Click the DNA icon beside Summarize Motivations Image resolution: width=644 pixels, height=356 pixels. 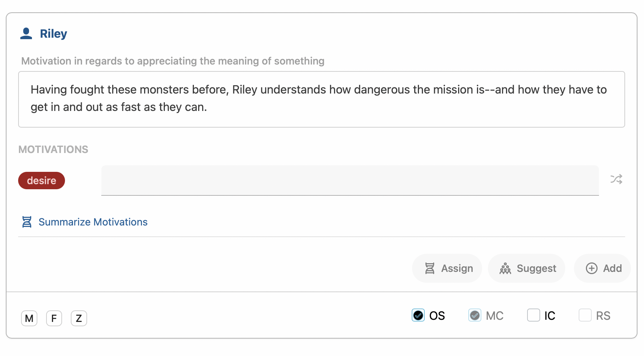pos(27,222)
